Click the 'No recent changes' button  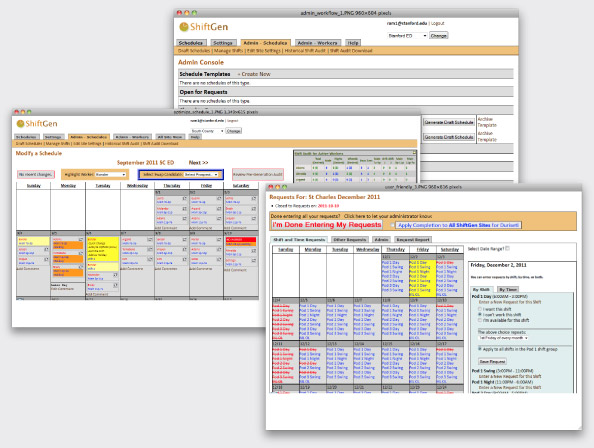36,175
